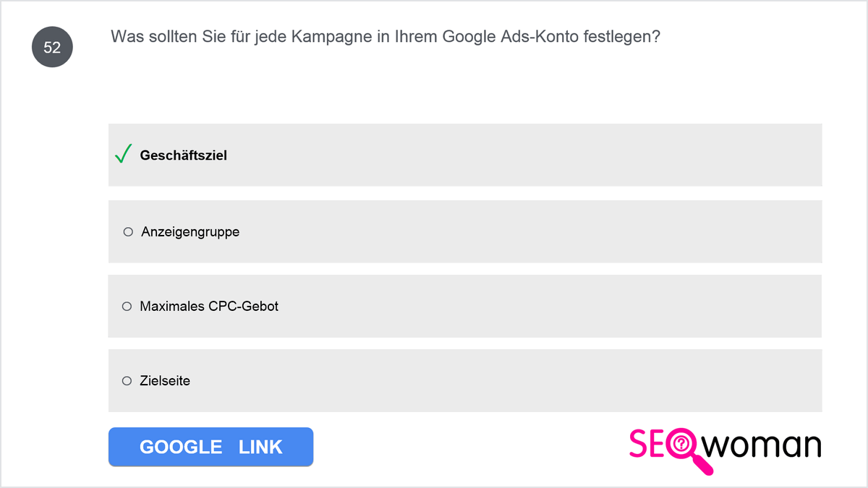868x488 pixels.
Task: Click the word 'Was' starting the question
Action: (x=125, y=37)
